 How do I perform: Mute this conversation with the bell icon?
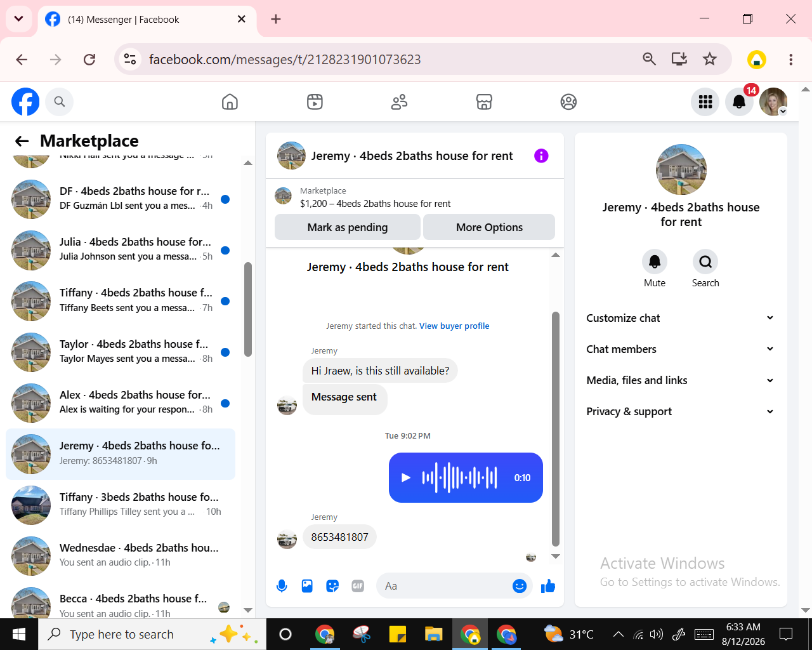click(x=655, y=262)
